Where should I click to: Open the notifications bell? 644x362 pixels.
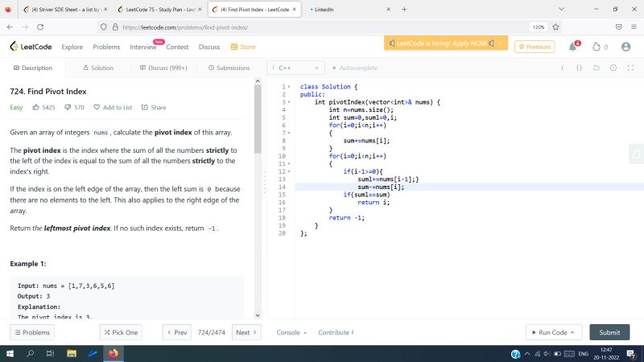pyautogui.click(x=573, y=47)
